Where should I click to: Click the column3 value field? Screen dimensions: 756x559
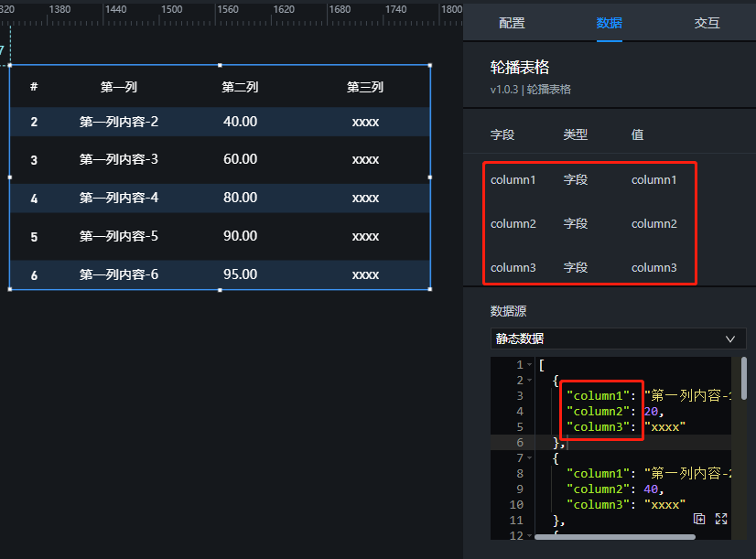click(654, 268)
